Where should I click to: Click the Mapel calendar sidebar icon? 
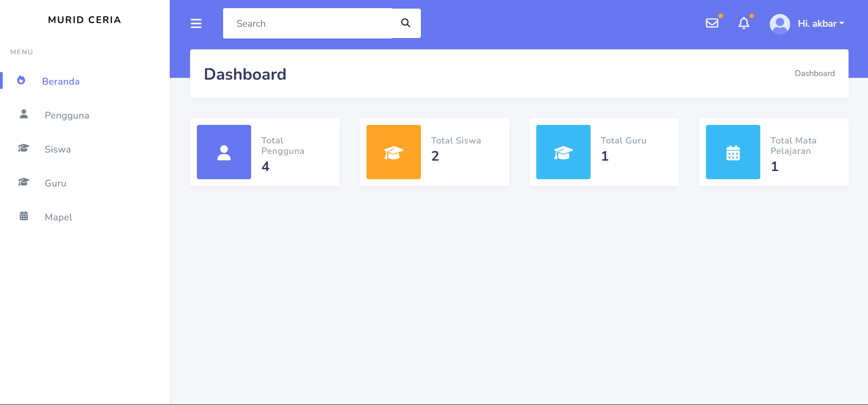pyautogui.click(x=24, y=216)
